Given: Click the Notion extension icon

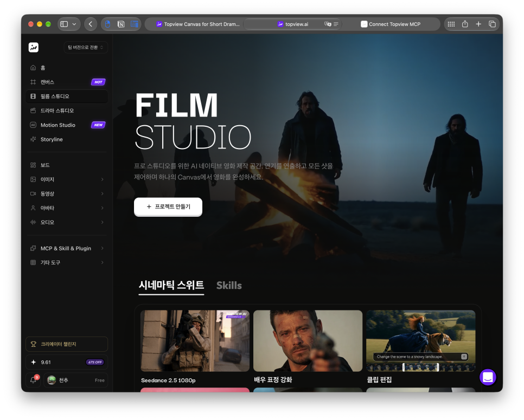Looking at the screenshot, I should click(121, 24).
